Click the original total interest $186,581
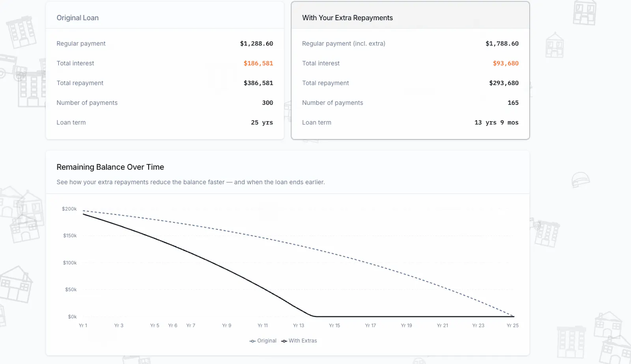The height and width of the screenshot is (364, 631). click(258, 63)
